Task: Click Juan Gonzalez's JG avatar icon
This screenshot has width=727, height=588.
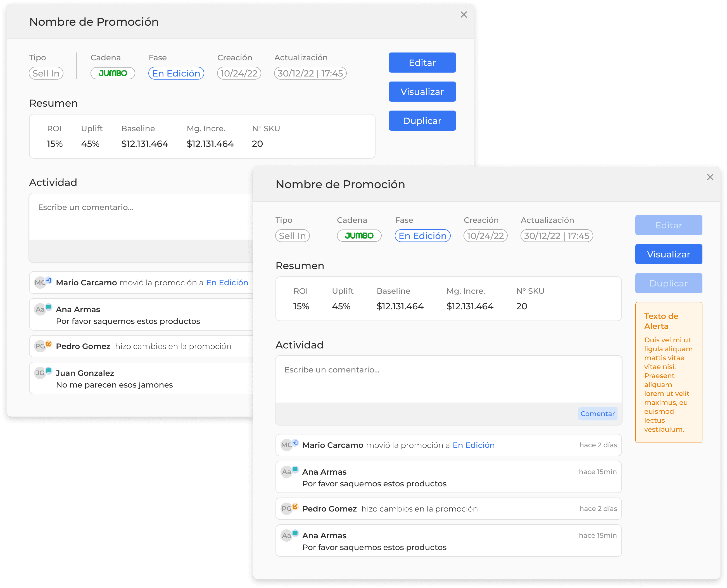Action: (x=40, y=373)
